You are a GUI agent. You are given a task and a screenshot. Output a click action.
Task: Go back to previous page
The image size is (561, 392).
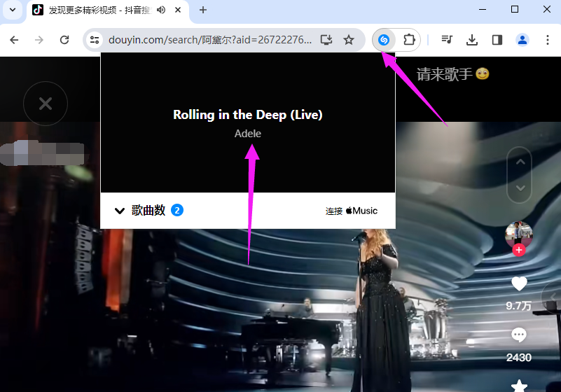click(x=14, y=40)
